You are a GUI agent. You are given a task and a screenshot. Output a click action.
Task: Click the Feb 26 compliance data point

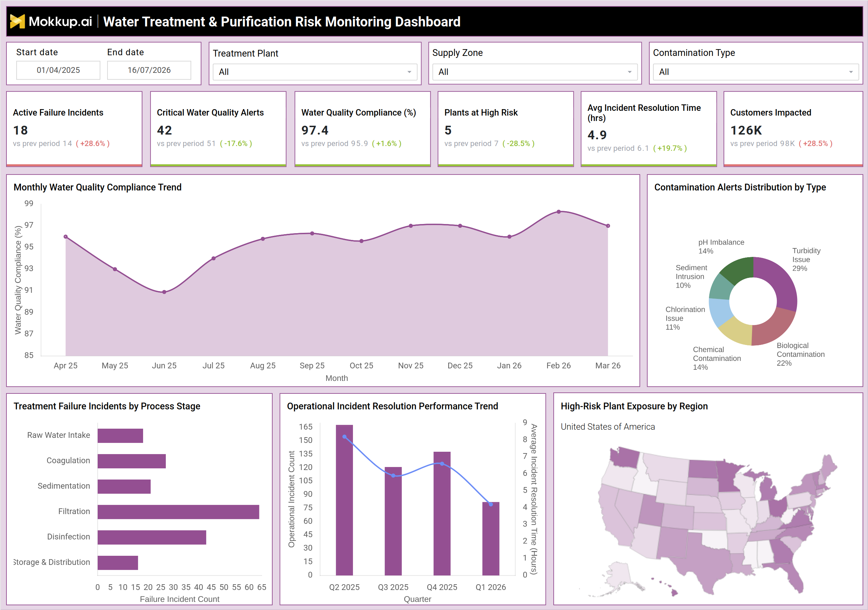pyautogui.click(x=559, y=212)
